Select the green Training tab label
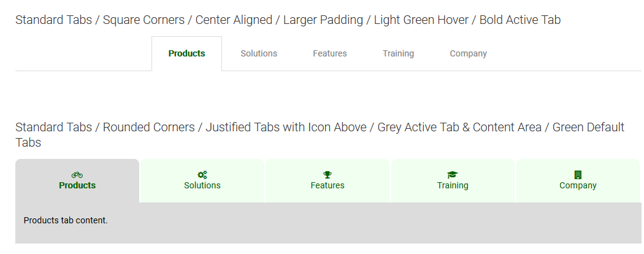Screen dimensions: 644x254 453,185
